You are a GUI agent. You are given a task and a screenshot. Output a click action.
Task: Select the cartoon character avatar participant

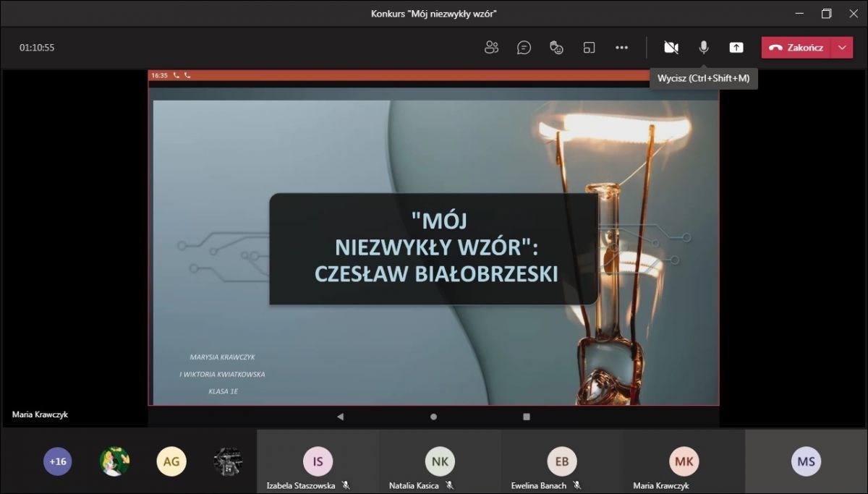click(114, 461)
